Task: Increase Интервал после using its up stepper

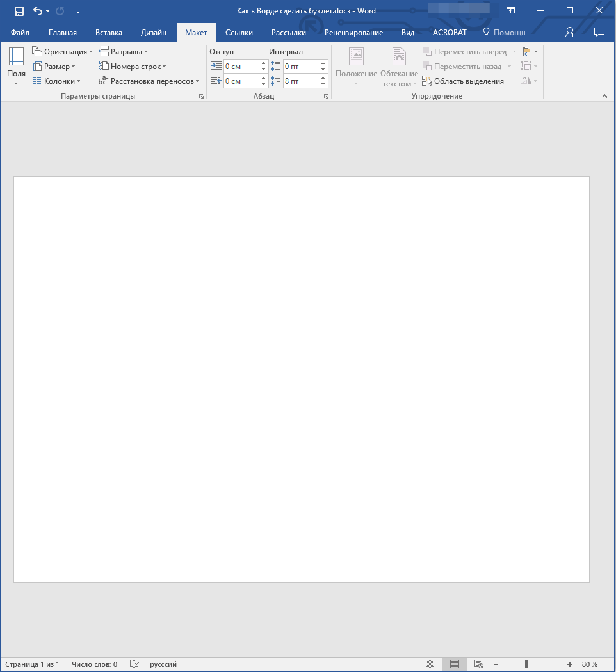Action: [x=322, y=77]
